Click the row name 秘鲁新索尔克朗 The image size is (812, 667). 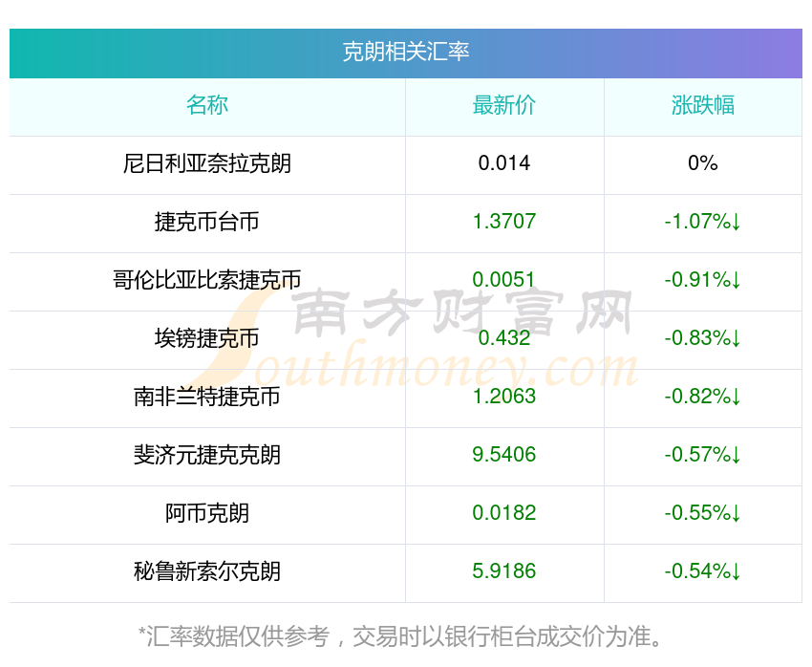(207, 571)
